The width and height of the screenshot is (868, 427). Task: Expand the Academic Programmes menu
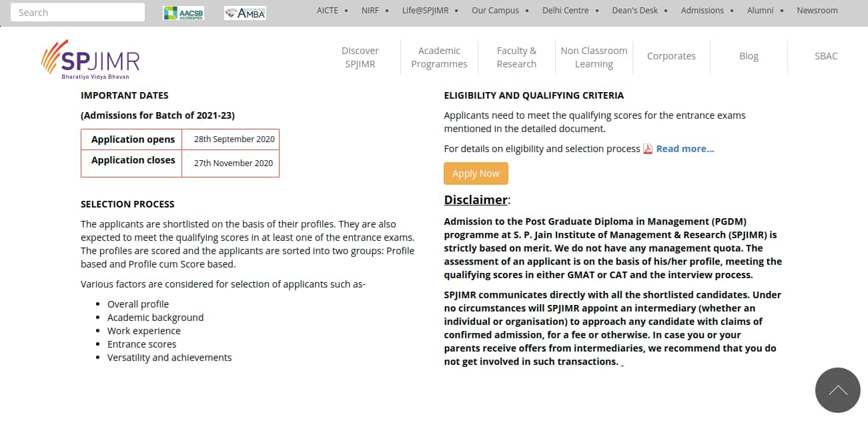439,57
